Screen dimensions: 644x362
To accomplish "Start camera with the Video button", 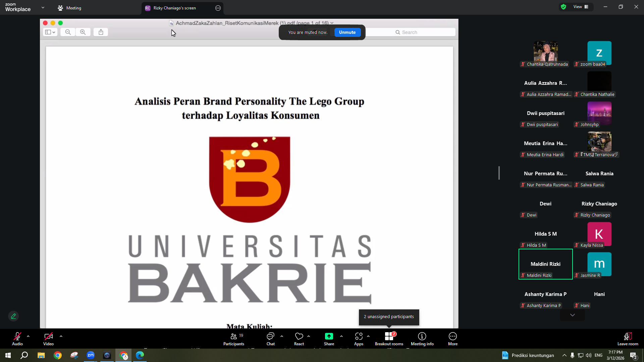I will (x=48, y=339).
